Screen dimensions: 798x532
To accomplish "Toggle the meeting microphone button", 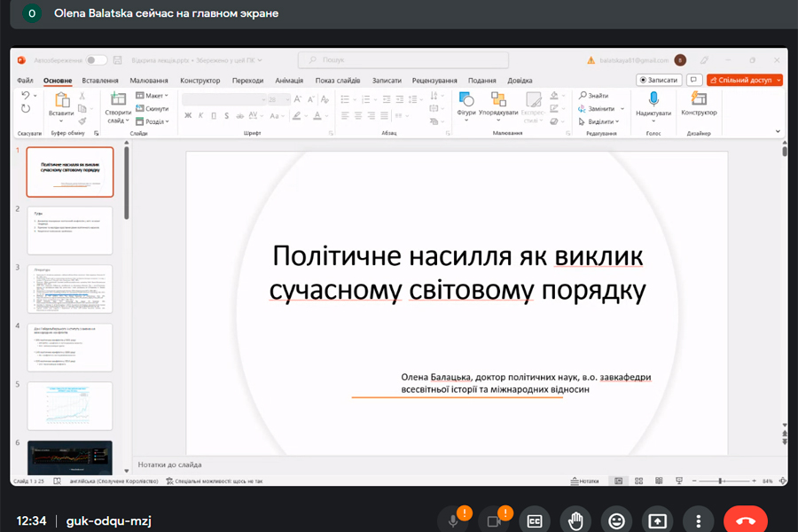I will click(453, 520).
